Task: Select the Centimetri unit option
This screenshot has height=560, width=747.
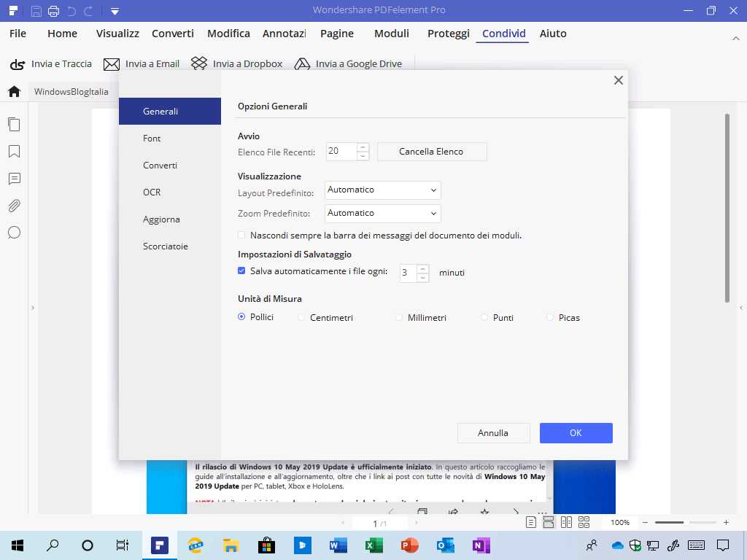Action: coord(301,317)
